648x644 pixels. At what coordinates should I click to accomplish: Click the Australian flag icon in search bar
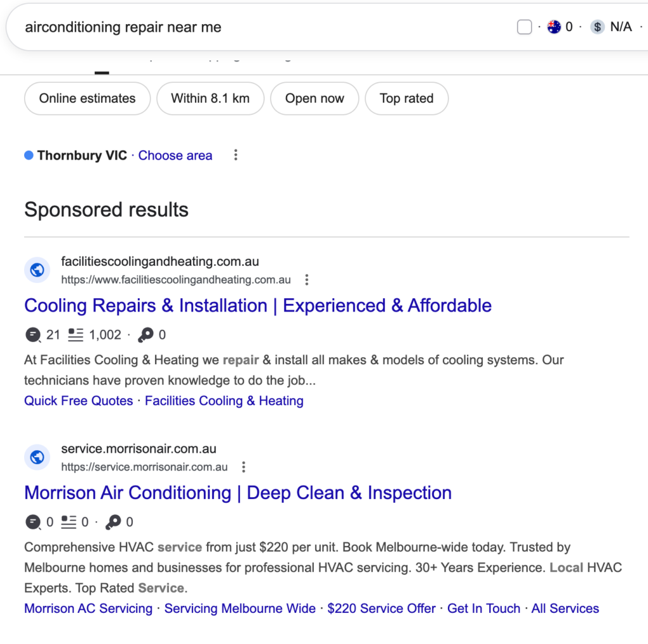coord(554,27)
